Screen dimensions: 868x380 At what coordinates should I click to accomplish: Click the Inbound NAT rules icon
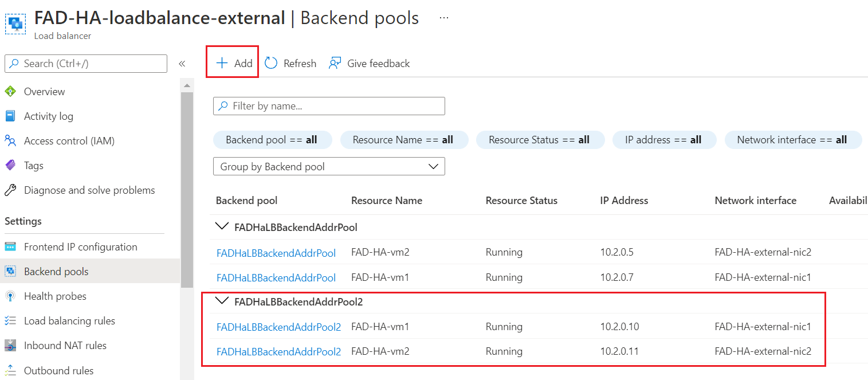(11, 345)
